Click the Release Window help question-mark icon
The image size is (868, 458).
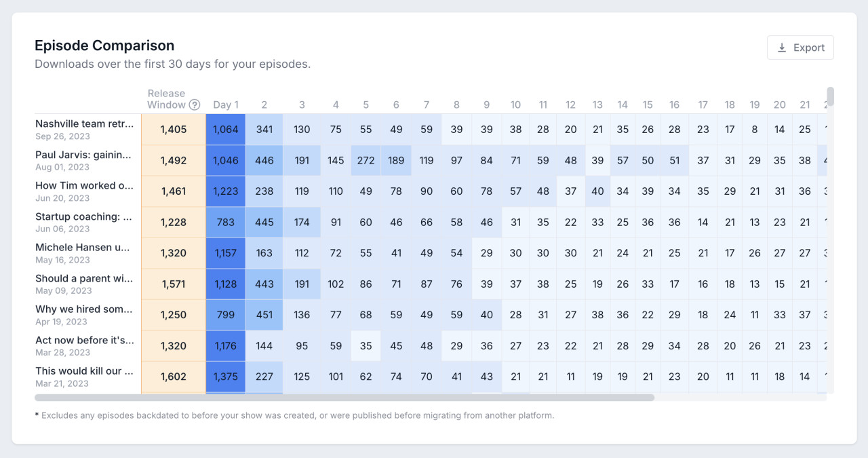195,105
